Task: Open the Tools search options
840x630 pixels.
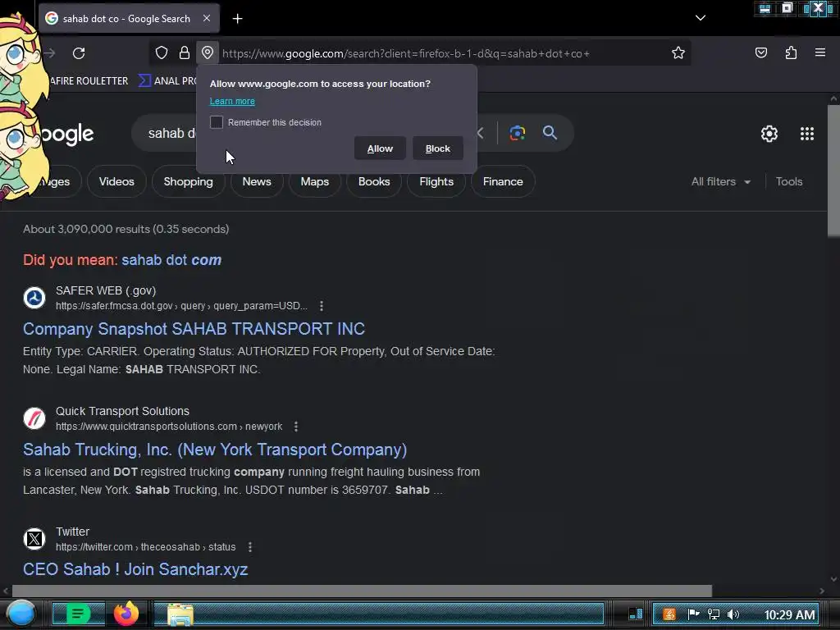Action: 789,181
